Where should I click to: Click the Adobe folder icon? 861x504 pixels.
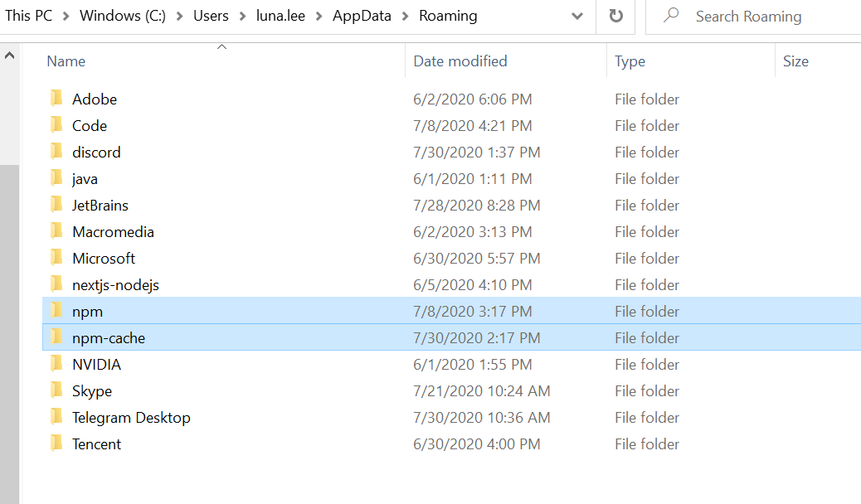[x=56, y=99]
